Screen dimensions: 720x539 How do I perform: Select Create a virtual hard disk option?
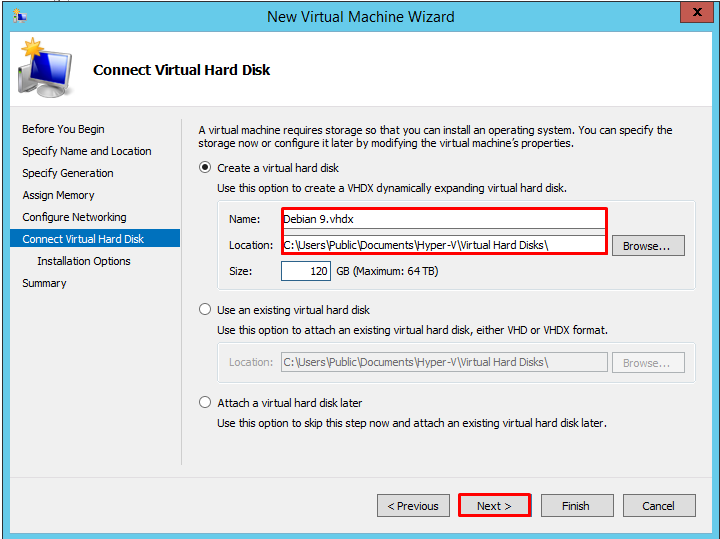(205, 168)
